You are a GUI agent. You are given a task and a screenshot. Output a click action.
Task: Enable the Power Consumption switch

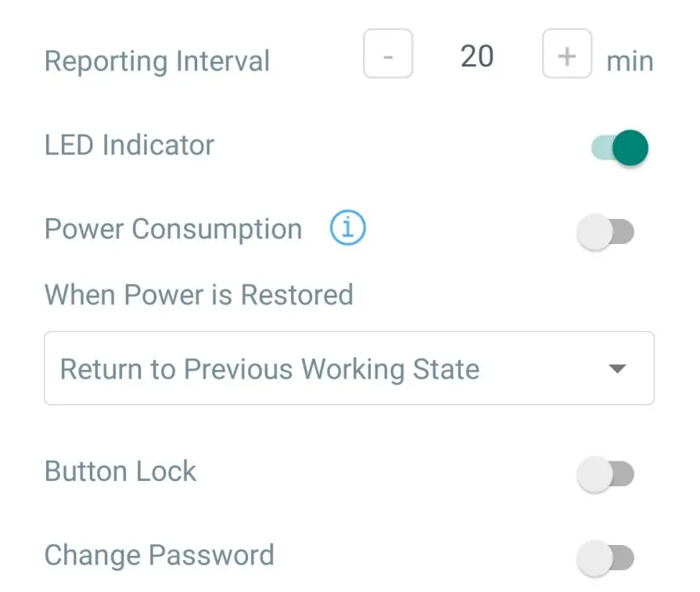(x=607, y=231)
